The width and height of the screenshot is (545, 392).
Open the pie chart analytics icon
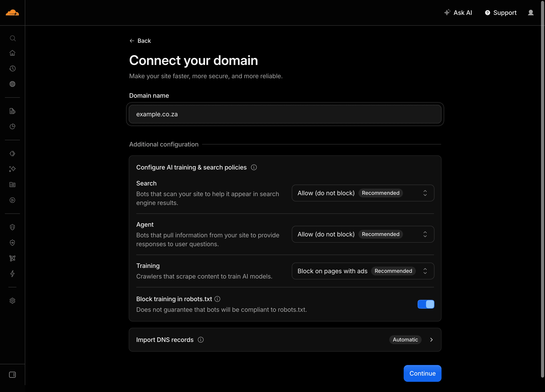12,127
